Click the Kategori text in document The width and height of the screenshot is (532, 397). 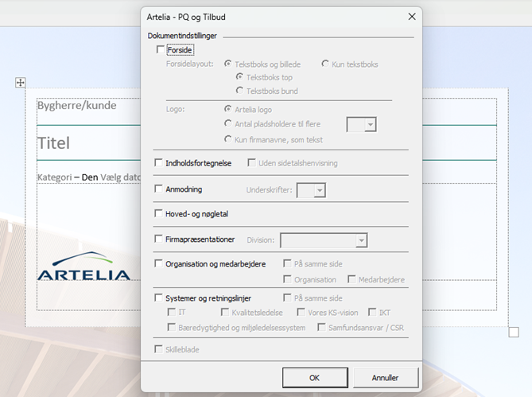tap(55, 177)
